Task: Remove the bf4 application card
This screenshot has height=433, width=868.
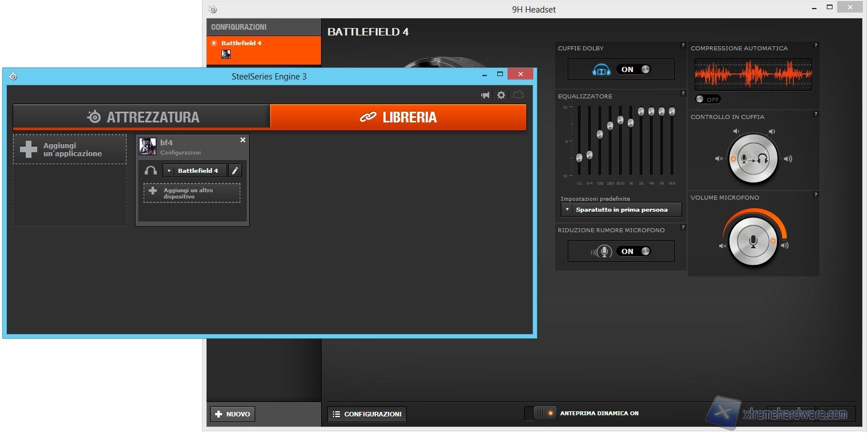Action: click(x=243, y=140)
